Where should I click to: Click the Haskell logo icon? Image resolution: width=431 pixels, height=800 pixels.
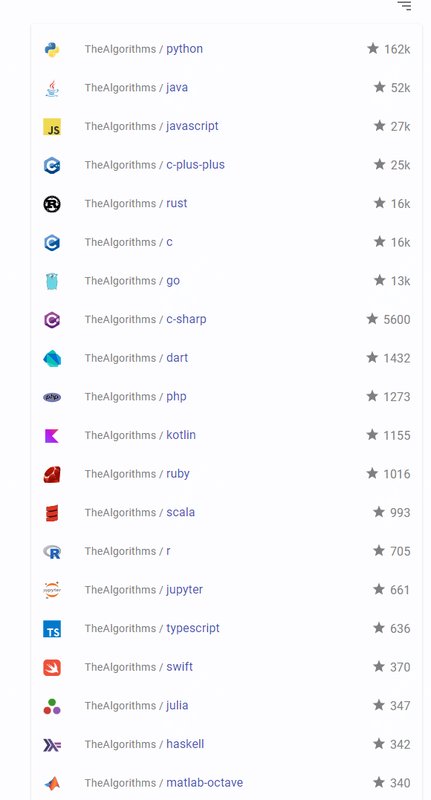tap(52, 745)
